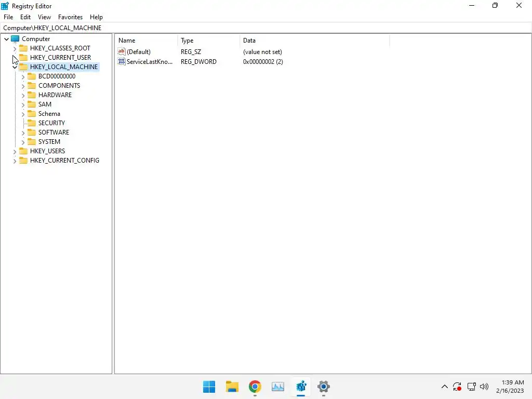Click the registry address bar path field
Viewport: 532px width, 399px height.
pos(266,28)
